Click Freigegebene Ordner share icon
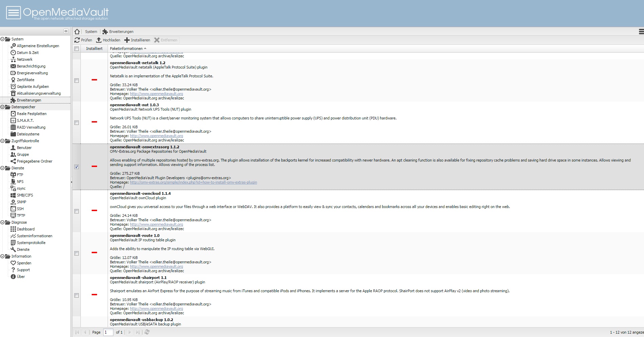Screen dimensions: 644x337 click(x=13, y=161)
